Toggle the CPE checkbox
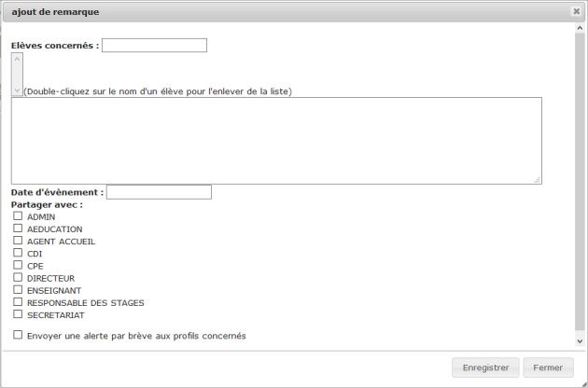 coord(18,265)
